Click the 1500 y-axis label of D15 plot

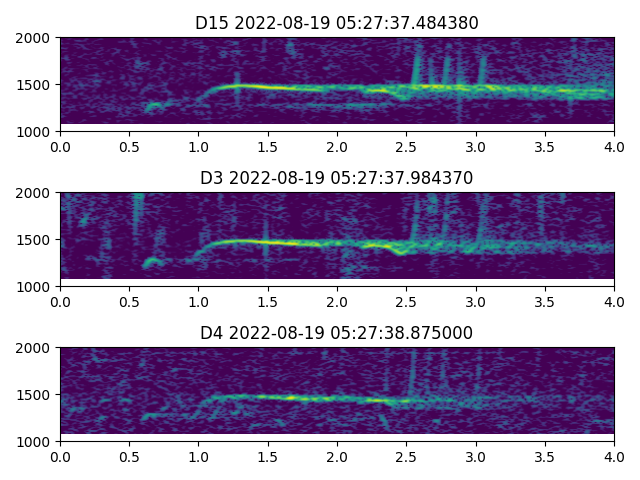(35, 85)
